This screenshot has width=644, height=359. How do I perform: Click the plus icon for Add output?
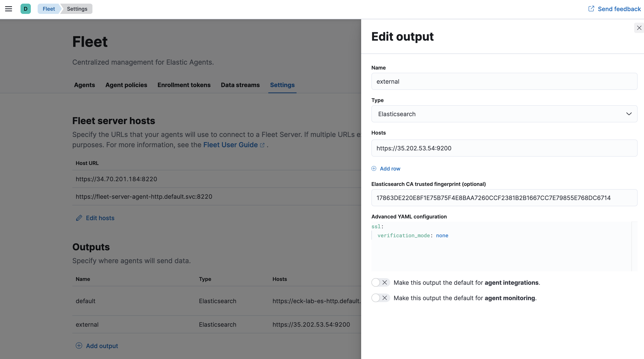tap(79, 346)
